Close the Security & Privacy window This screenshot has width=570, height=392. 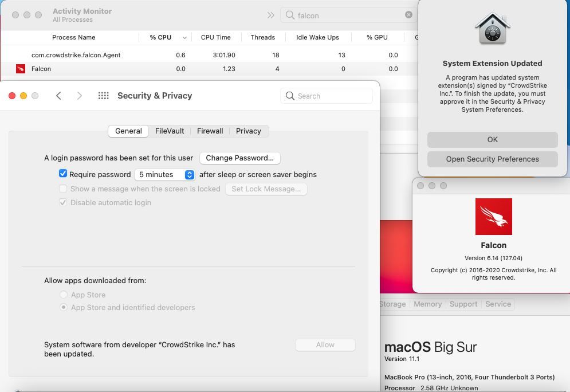click(x=12, y=96)
